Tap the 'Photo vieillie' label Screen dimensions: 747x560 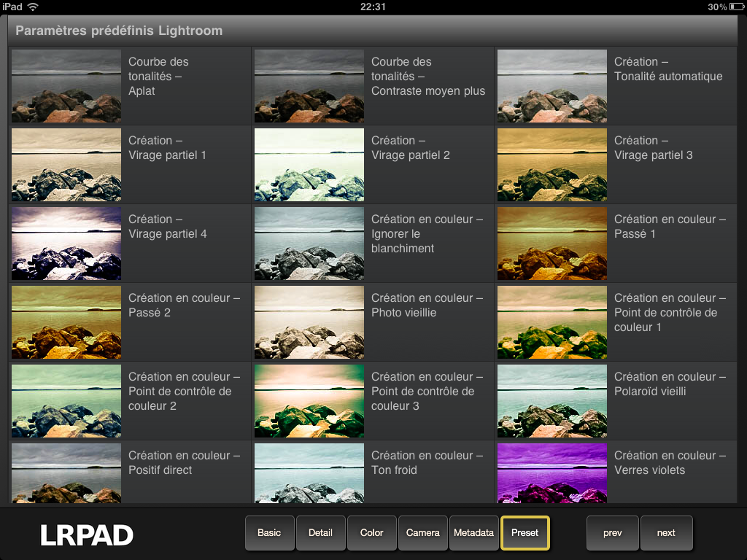tap(403, 312)
